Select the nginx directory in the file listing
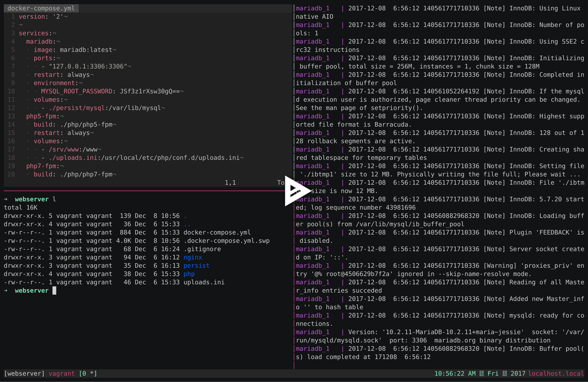This screenshot has height=382, width=588. tap(193, 257)
